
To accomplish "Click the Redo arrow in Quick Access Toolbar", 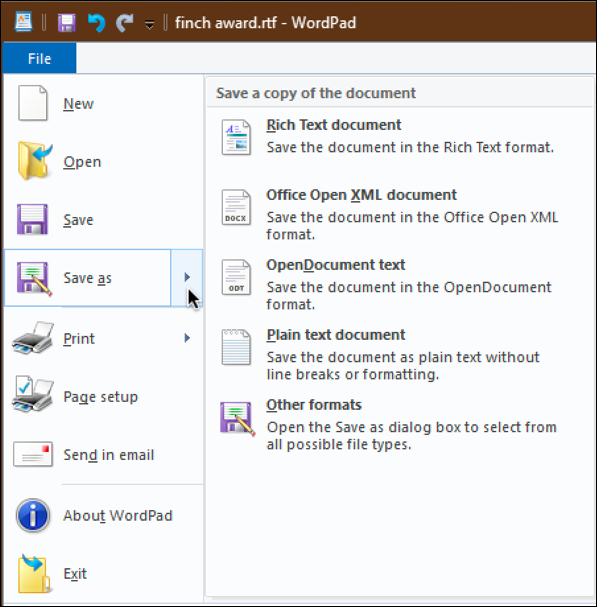I will 125,22.
